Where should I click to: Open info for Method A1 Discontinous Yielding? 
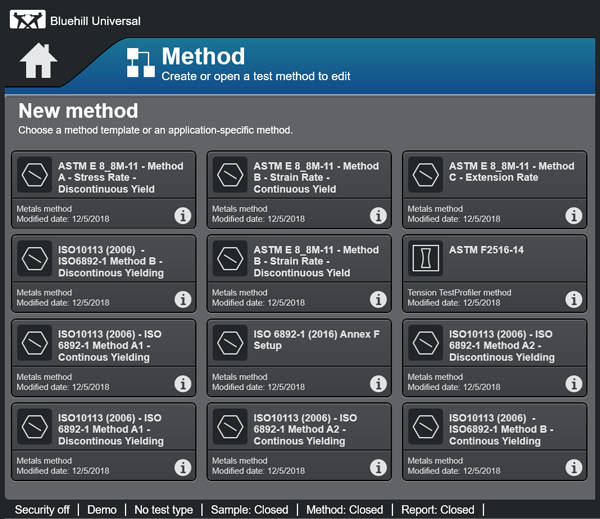(183, 467)
